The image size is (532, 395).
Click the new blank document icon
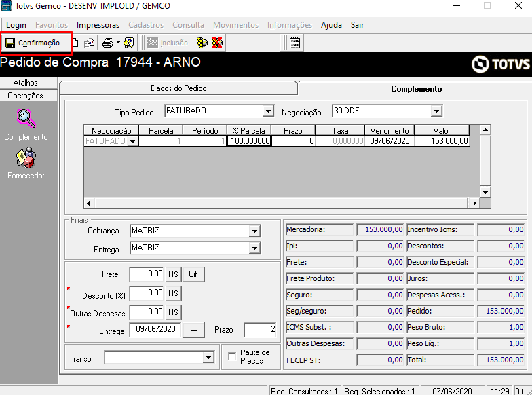[75, 43]
